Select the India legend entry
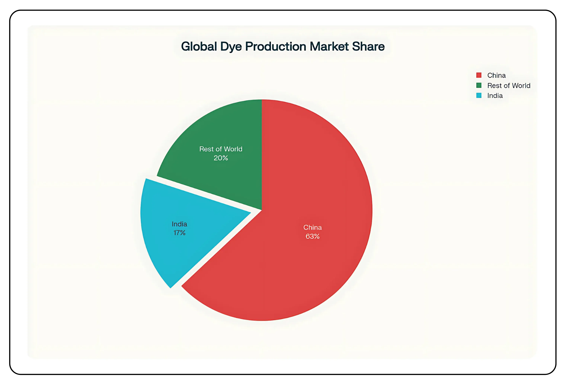The width and height of the screenshot is (563, 392). pos(495,96)
